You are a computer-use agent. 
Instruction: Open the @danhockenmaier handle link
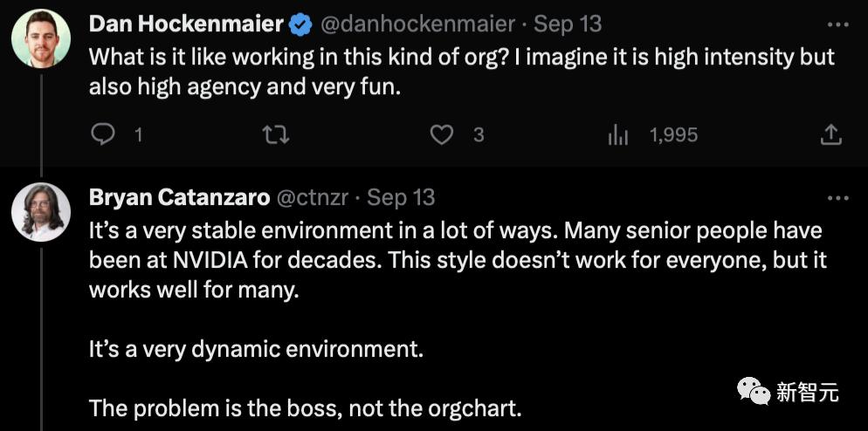tap(419, 24)
